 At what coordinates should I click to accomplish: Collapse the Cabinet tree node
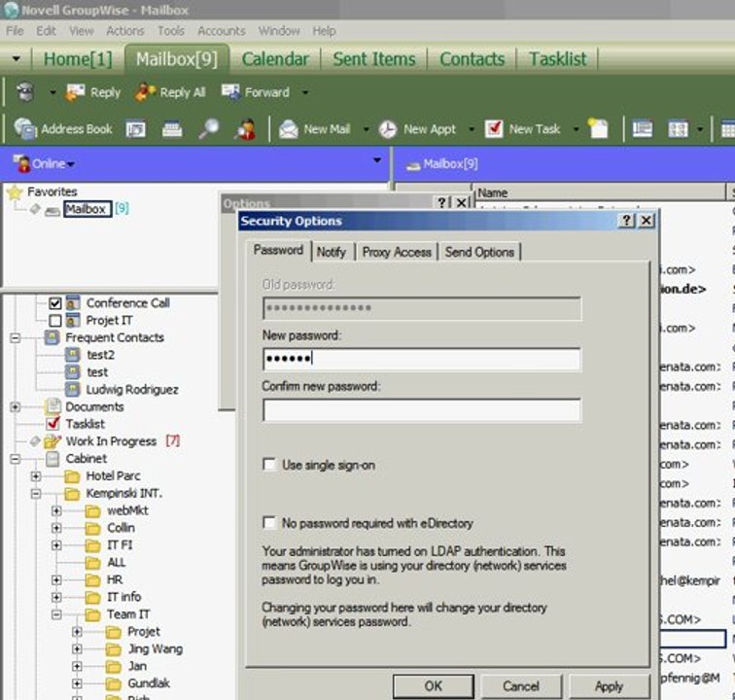(15, 459)
